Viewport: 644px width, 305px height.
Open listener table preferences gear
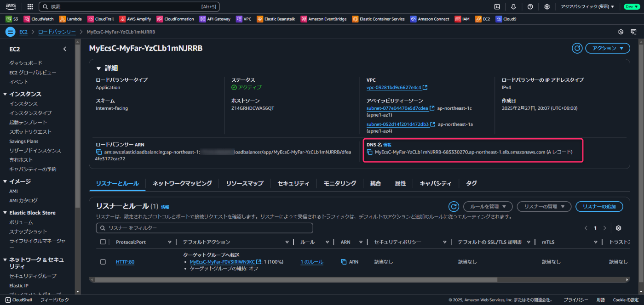point(619,228)
